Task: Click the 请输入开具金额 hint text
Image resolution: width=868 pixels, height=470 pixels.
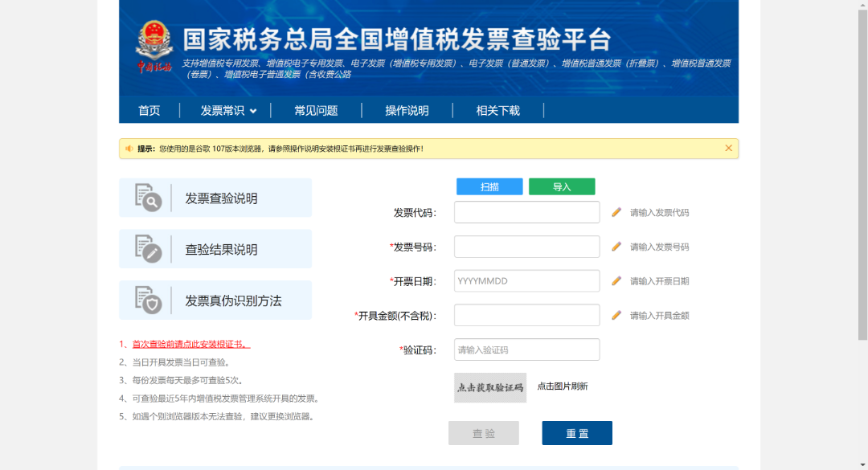Action: click(659, 316)
